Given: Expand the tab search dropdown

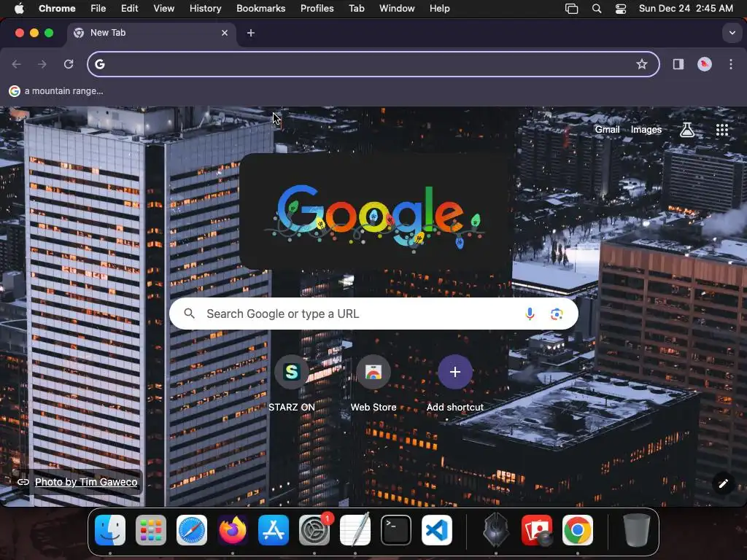Looking at the screenshot, I should coord(732,33).
